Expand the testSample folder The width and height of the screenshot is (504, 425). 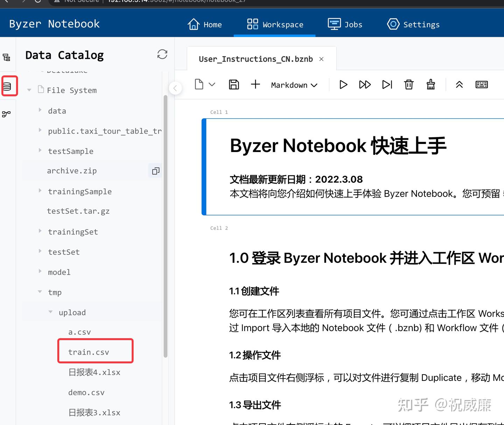40,150
